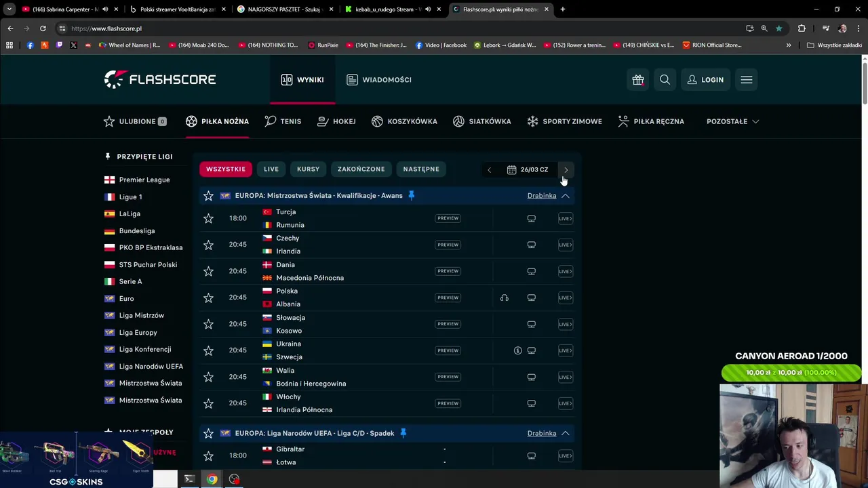The image size is (868, 488).
Task: Favorite the Słowacja – Kosowo match star
Action: pyautogui.click(x=208, y=324)
